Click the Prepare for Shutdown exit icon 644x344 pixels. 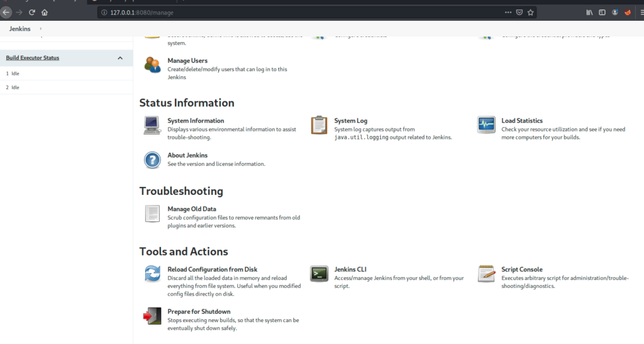click(x=152, y=316)
